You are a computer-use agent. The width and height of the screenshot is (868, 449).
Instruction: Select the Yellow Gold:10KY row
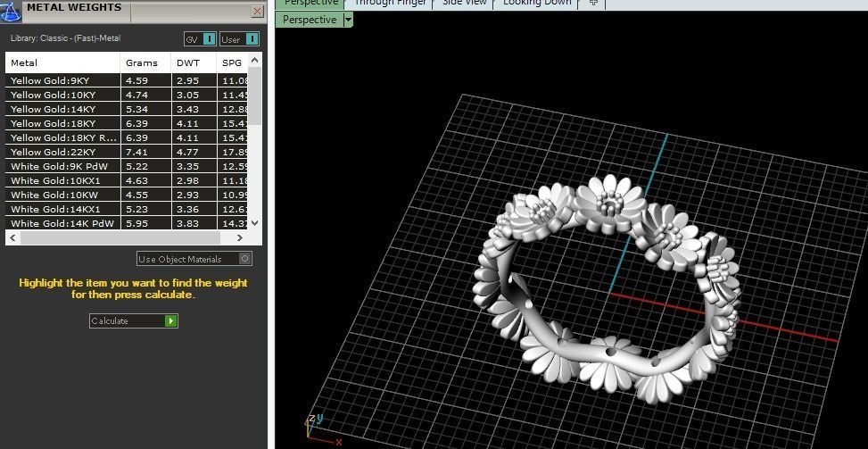(x=126, y=95)
